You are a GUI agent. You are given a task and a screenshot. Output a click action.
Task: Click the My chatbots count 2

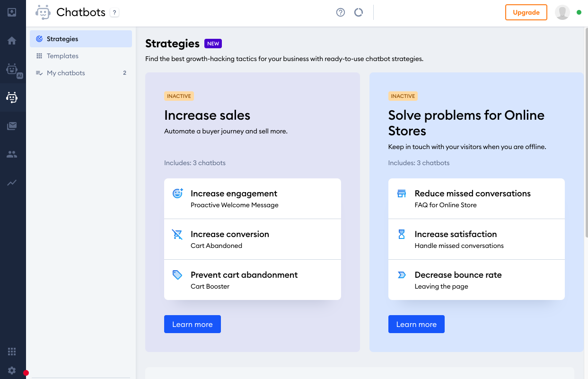(125, 73)
